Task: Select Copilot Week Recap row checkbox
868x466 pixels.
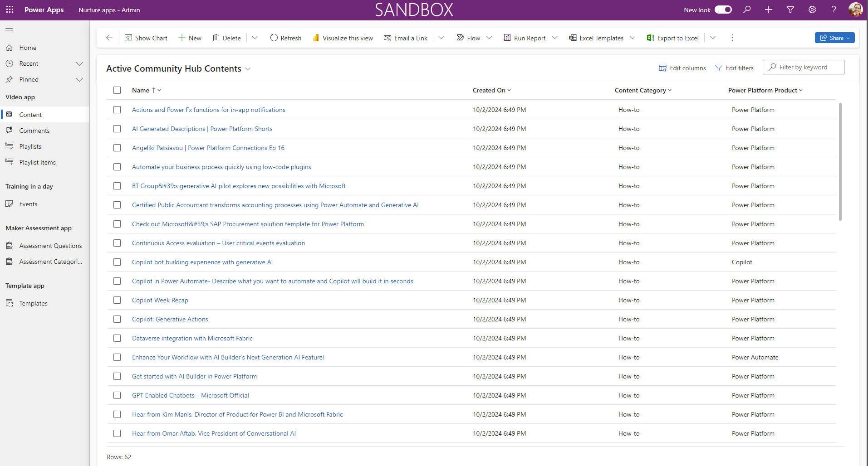Action: (117, 300)
